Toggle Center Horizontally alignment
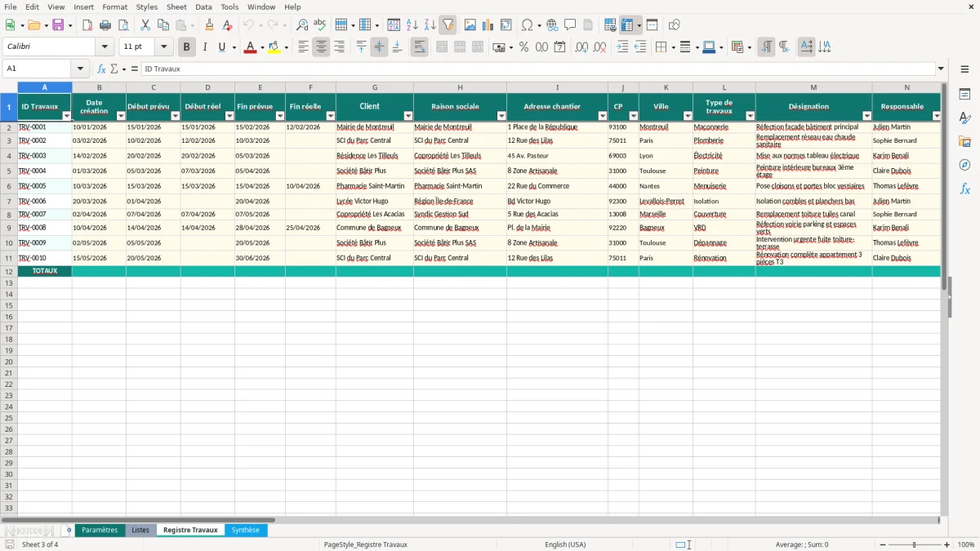The image size is (980, 551). tap(321, 47)
